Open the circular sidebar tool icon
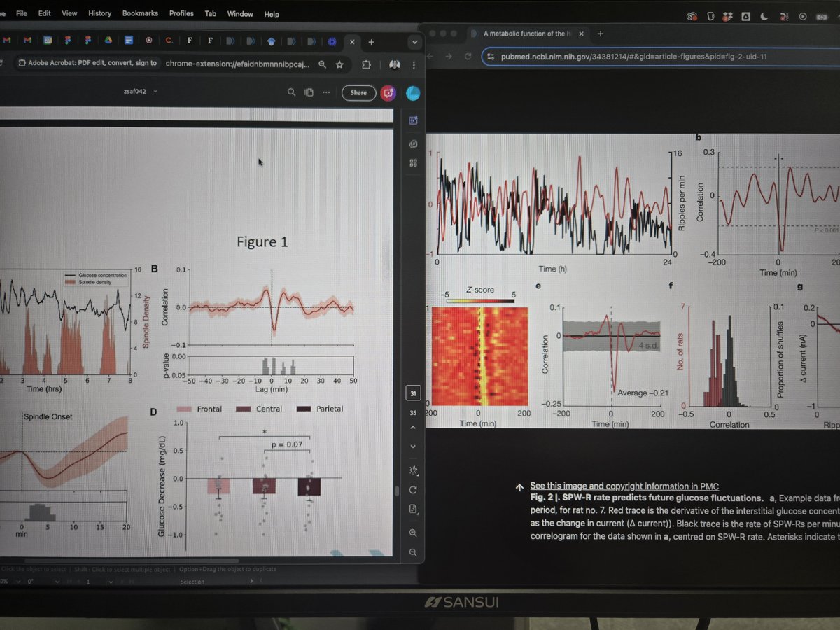 pos(413,145)
